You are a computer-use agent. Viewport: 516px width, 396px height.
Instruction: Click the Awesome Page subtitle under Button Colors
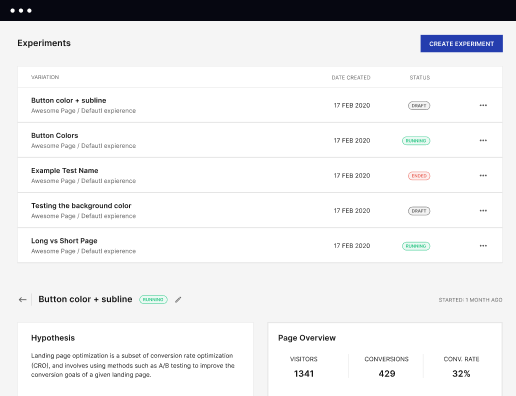click(x=83, y=146)
